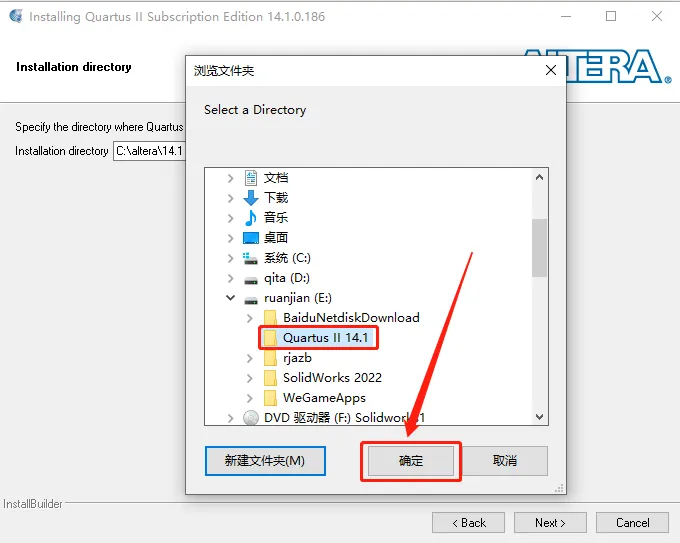Select the 下载 folder label
This screenshot has height=543, width=680.
coord(276,198)
